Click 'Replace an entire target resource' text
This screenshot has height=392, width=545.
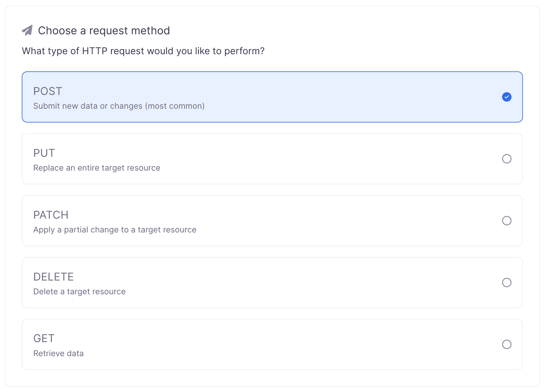[97, 168]
